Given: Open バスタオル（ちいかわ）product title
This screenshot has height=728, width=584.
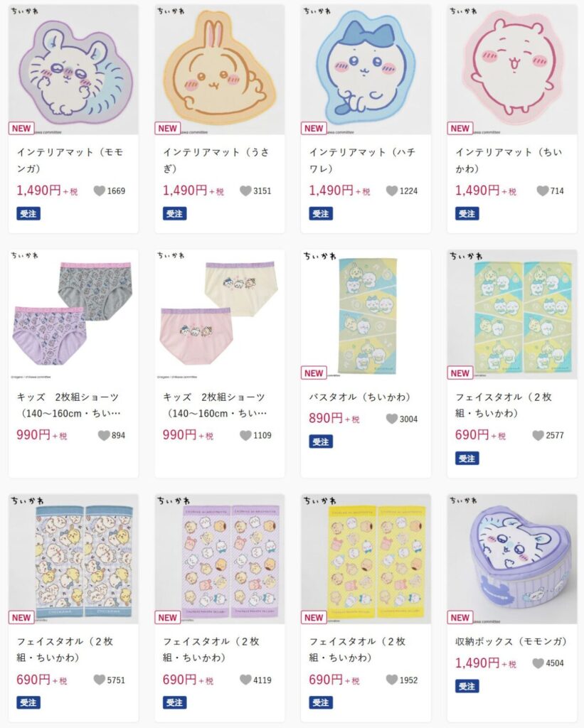Looking at the screenshot, I should click(360, 397).
